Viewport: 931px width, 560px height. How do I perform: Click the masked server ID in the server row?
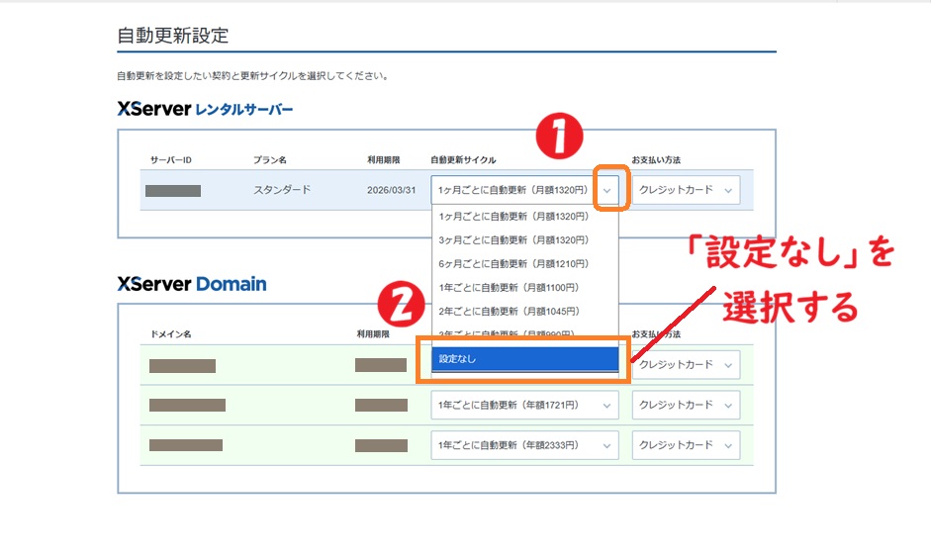173,190
